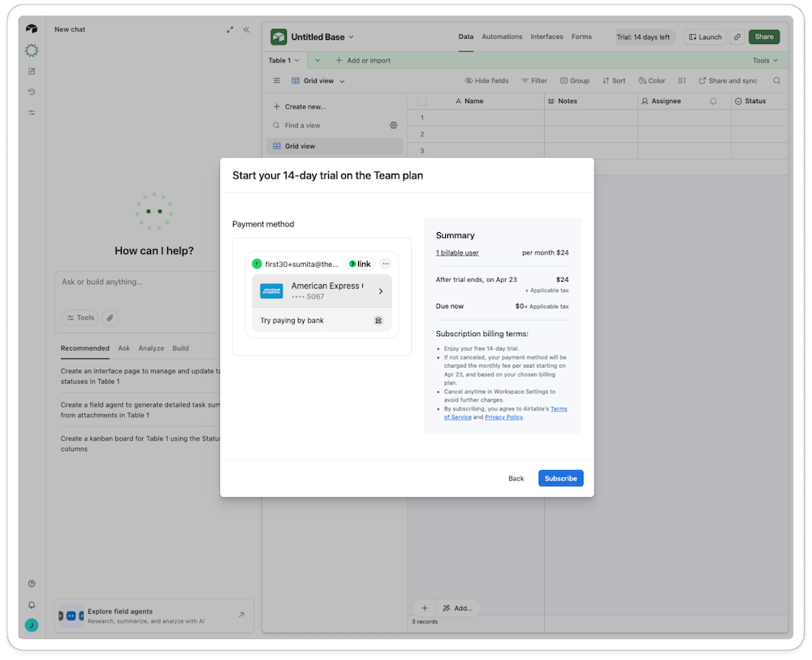The width and height of the screenshot is (812, 660).
Task: Click the Ask or build anything input
Action: [x=139, y=283]
